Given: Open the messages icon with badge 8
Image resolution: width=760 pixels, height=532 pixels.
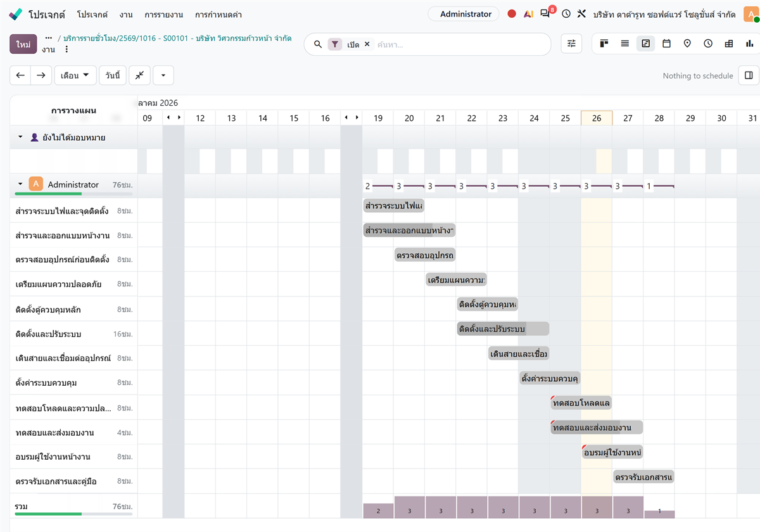Looking at the screenshot, I should [x=546, y=13].
